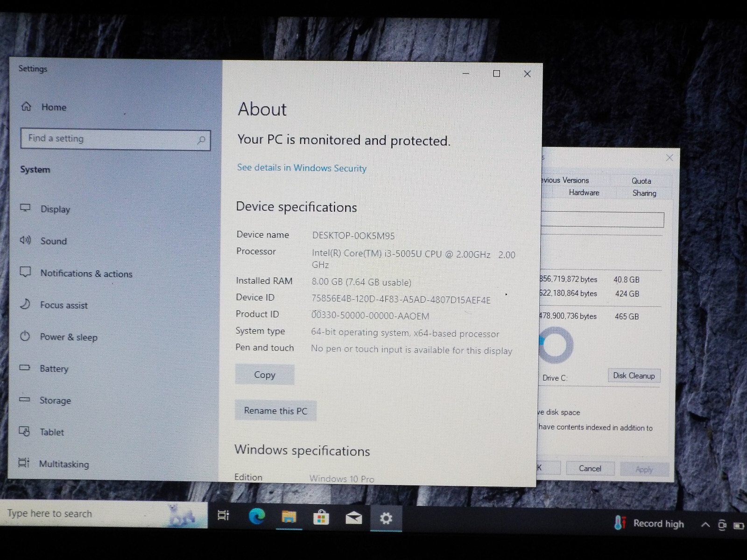Click the 64-bit operating system text
This screenshot has height=560, width=747.
click(405, 333)
